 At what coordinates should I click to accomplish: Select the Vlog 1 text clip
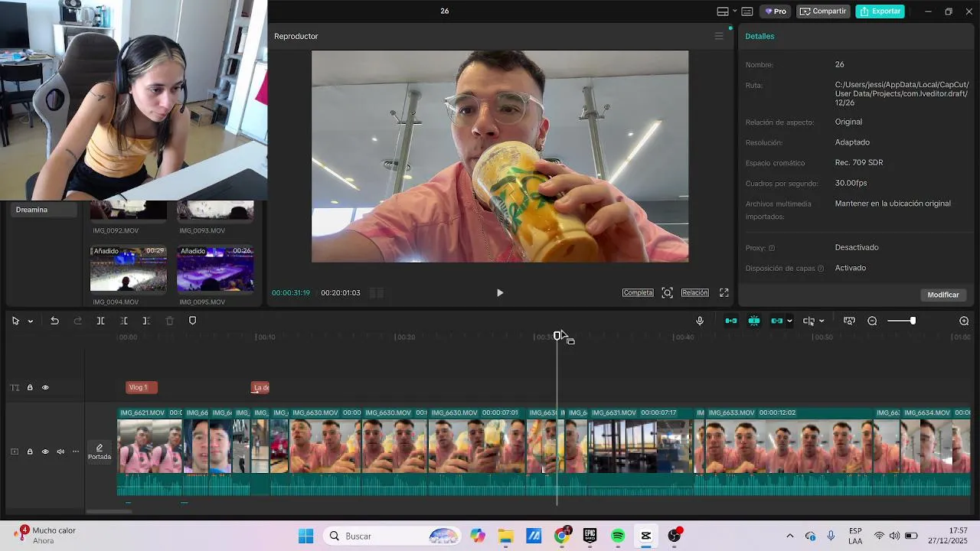(x=141, y=387)
